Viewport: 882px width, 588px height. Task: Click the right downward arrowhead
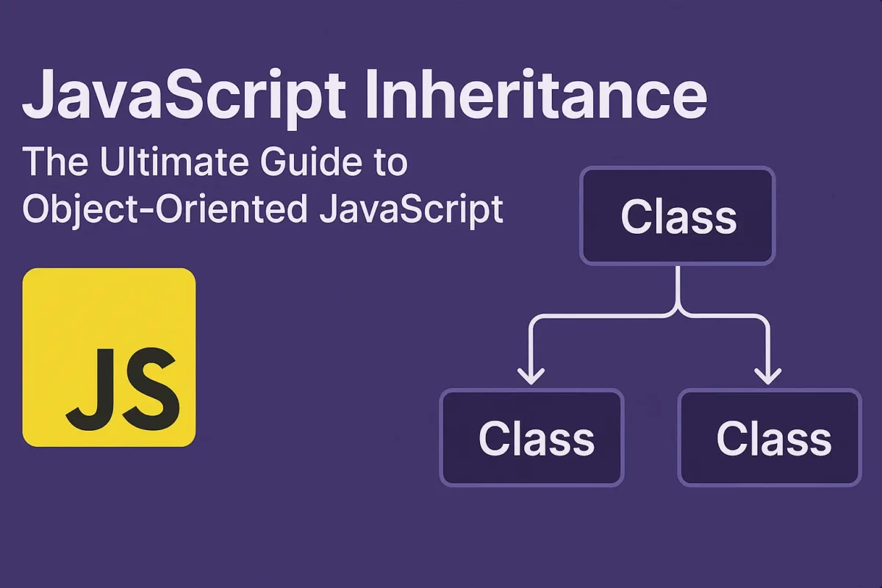point(768,375)
